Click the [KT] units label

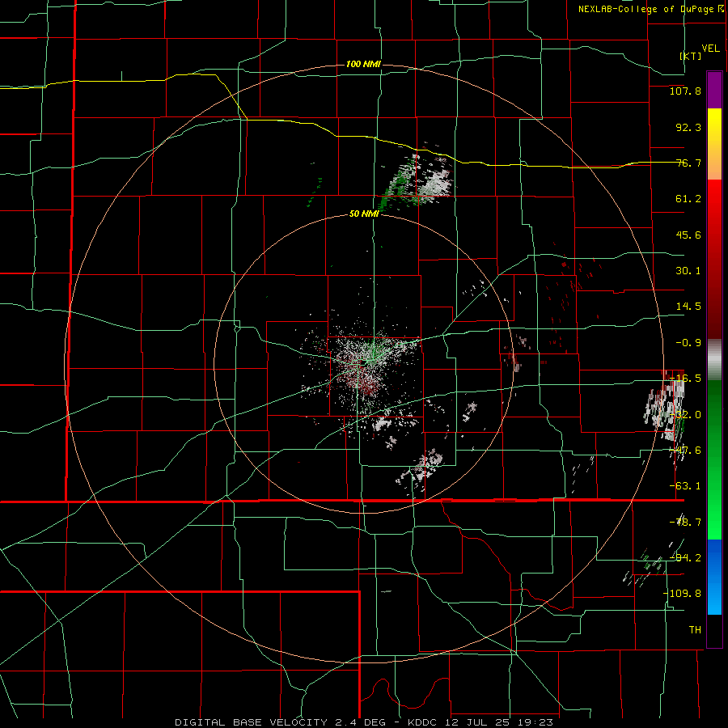point(691,56)
